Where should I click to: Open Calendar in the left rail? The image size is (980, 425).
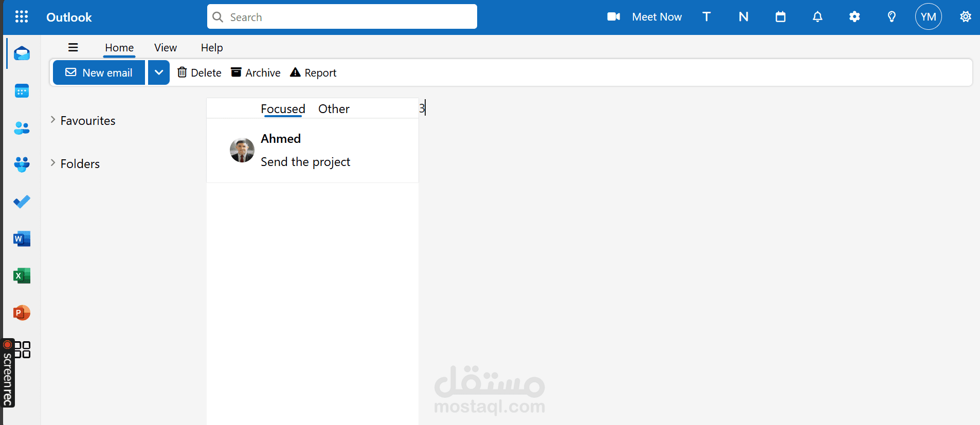coord(22,91)
